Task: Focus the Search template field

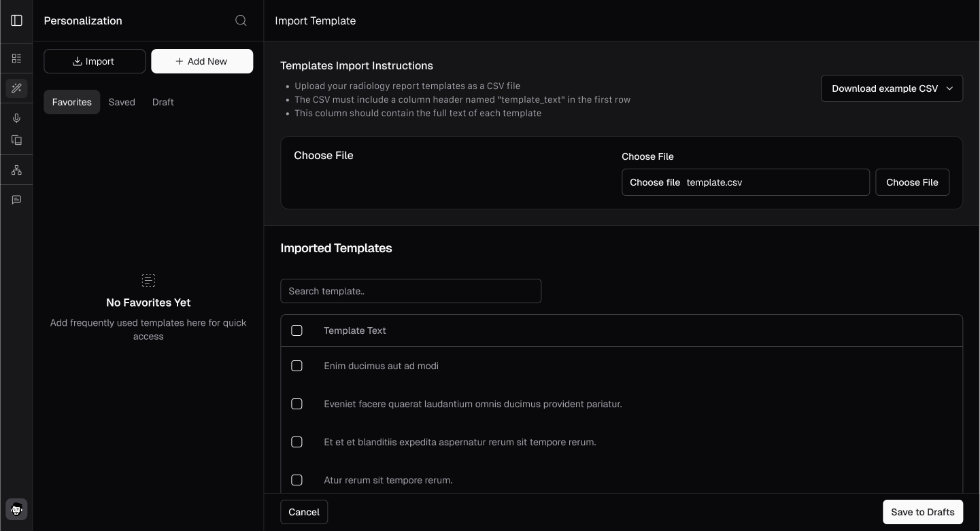Action: [411, 291]
